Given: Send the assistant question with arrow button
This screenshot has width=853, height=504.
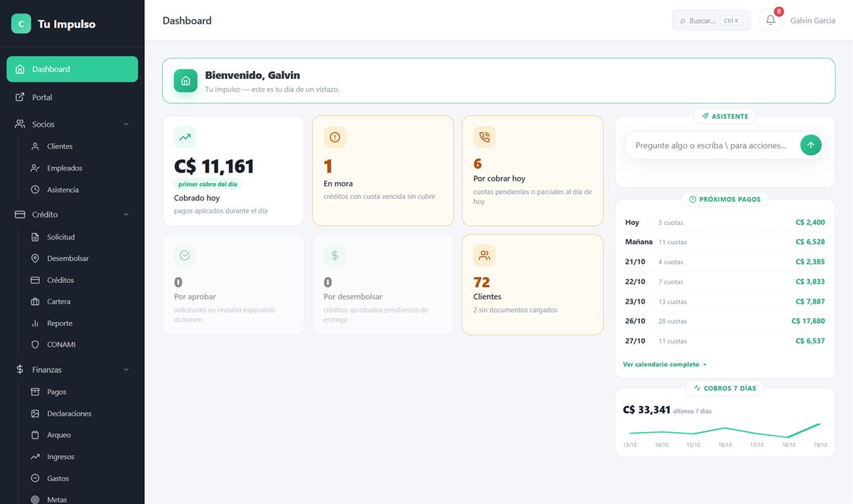Looking at the screenshot, I should 811,146.
